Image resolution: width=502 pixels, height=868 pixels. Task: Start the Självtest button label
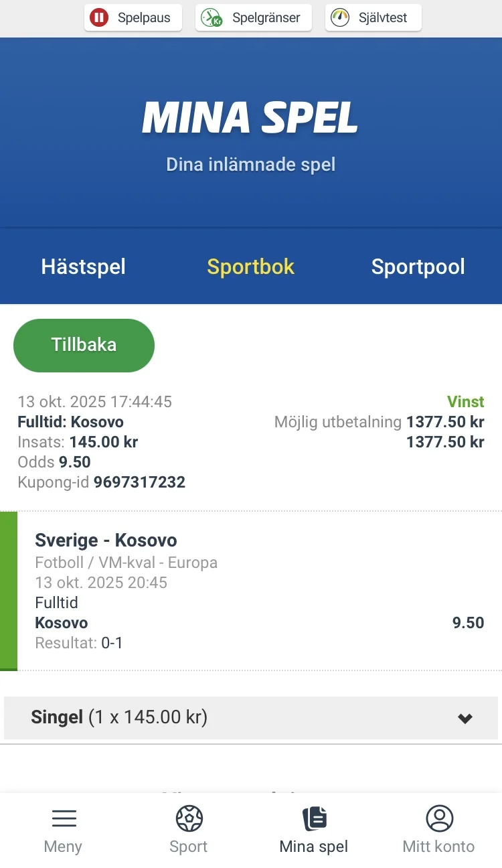383,18
